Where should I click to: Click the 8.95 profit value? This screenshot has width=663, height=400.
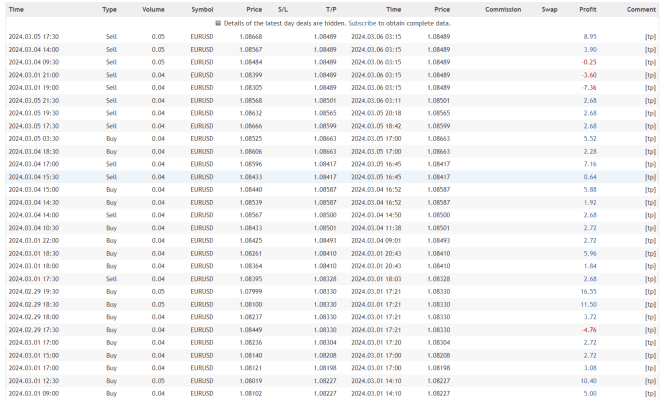(x=590, y=37)
